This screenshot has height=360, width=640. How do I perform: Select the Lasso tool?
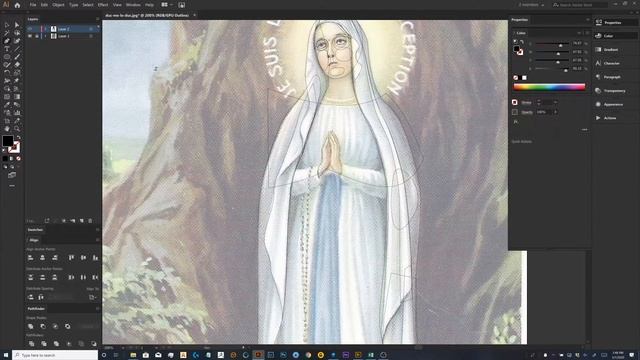(x=17, y=33)
